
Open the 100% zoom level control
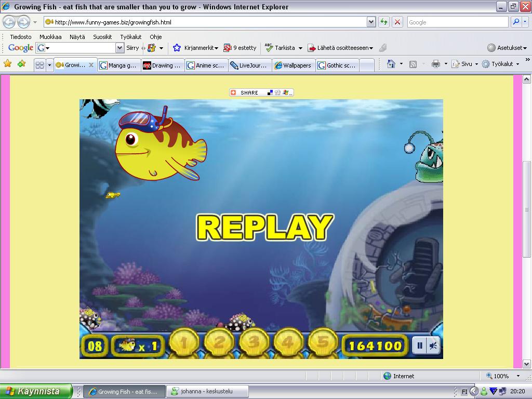tap(503, 376)
